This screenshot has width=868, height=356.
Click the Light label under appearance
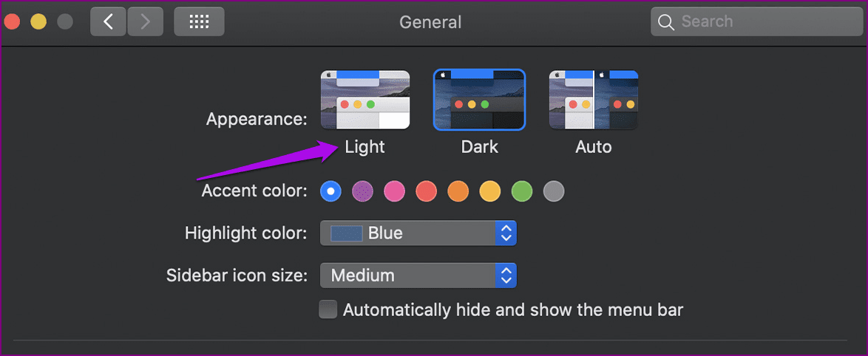(365, 146)
